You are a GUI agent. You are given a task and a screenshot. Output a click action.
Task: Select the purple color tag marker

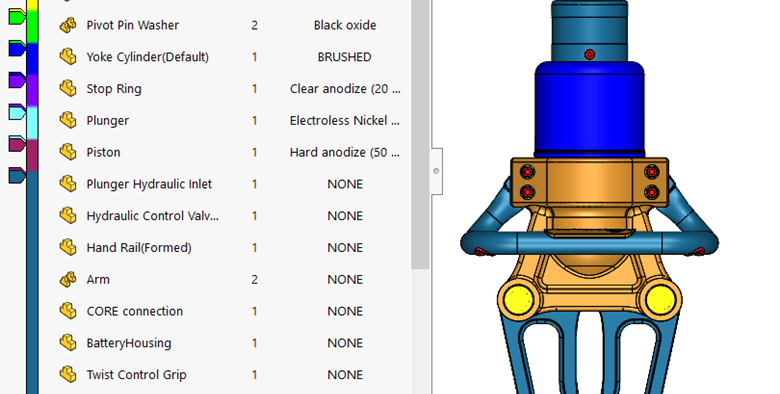tap(17, 80)
